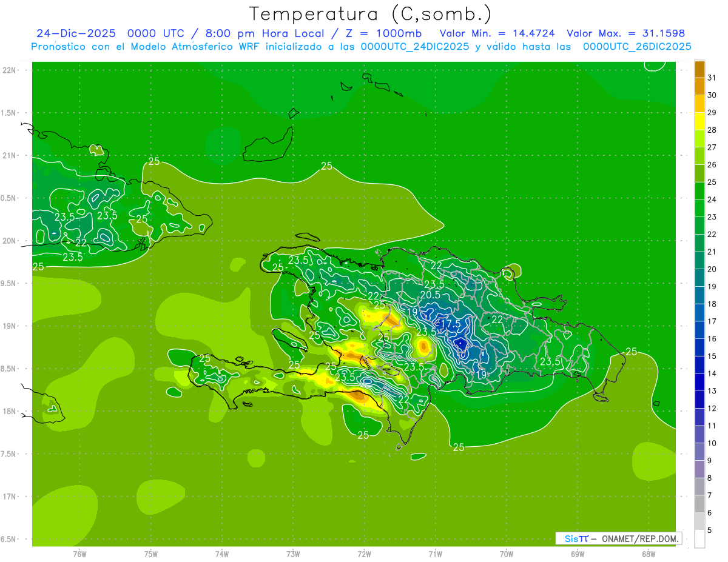
Task: Click the color scale label '8'
Action: tap(710, 478)
